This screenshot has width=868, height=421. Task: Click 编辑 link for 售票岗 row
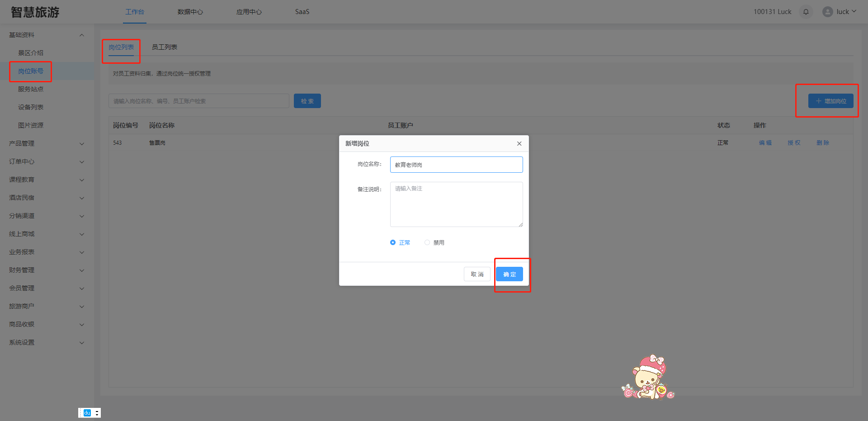coord(765,143)
